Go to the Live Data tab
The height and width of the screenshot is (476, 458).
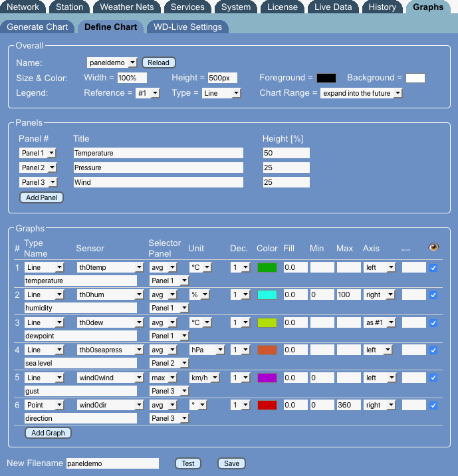click(x=333, y=7)
